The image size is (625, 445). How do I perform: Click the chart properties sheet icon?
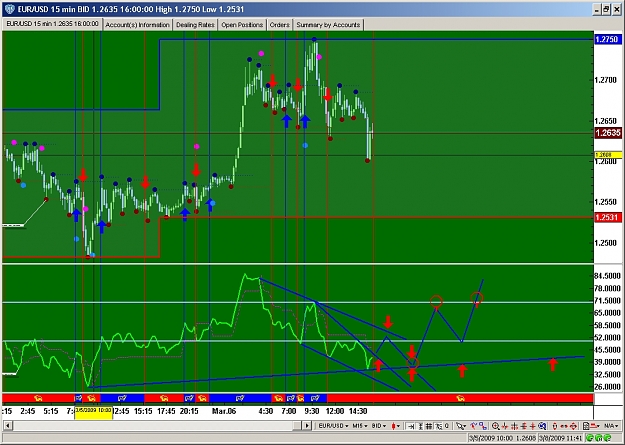click(x=586, y=426)
